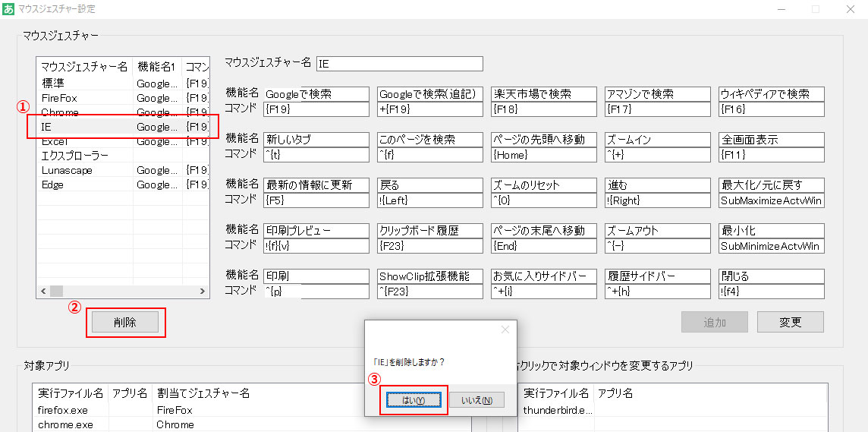The width and height of the screenshot is (868, 432).
Task: Click the ウィキペディアで検索 field
Action: 772,93
